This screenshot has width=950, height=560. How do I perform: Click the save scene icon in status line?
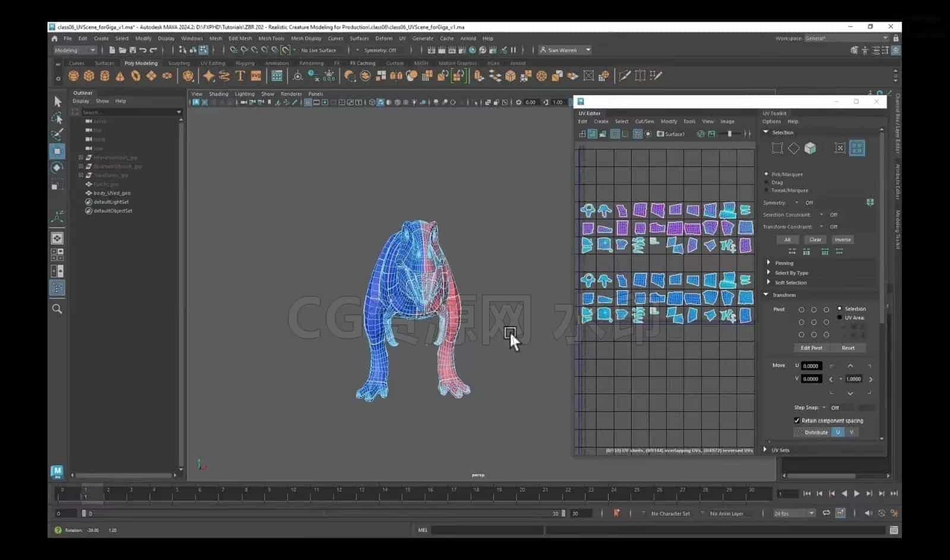pos(132,50)
